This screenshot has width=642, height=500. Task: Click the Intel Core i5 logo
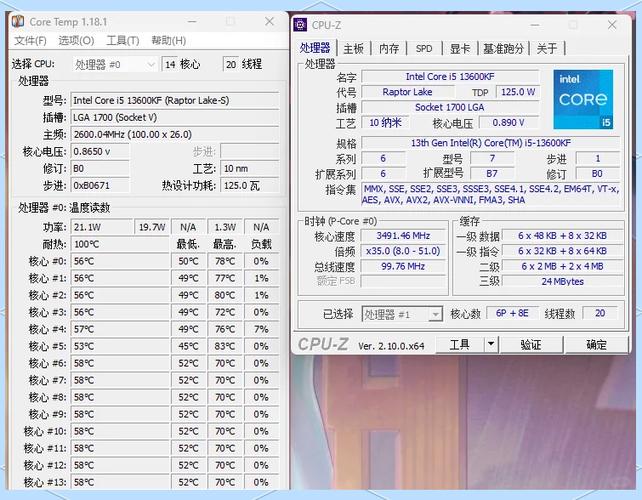pos(582,100)
